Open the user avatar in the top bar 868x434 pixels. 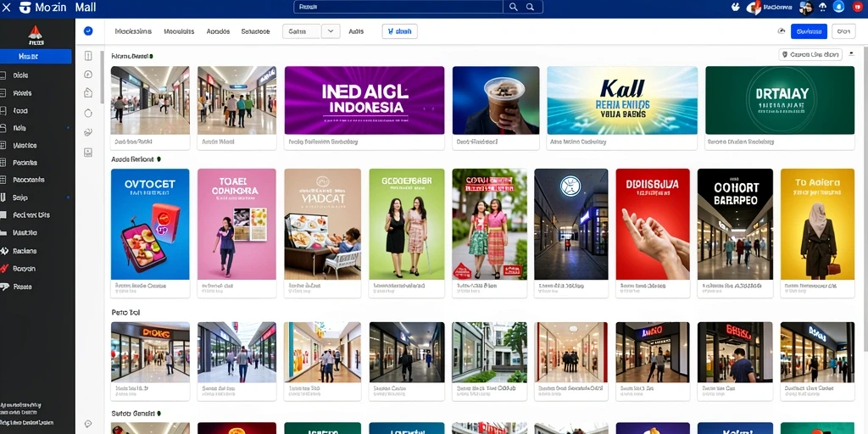point(805,7)
